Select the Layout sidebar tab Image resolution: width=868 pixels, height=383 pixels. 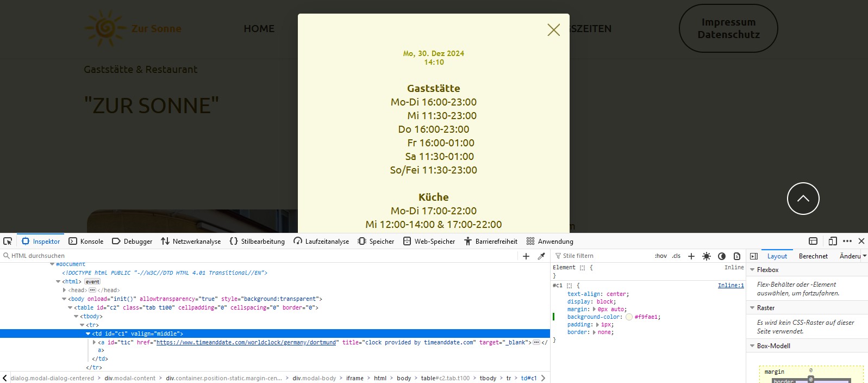pos(777,256)
